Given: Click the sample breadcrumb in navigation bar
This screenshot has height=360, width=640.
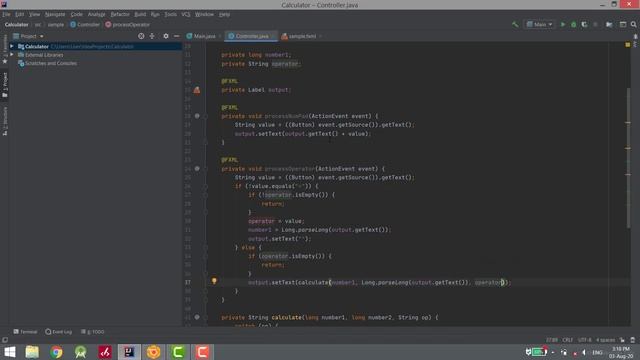Looking at the screenshot, I should (x=56, y=24).
